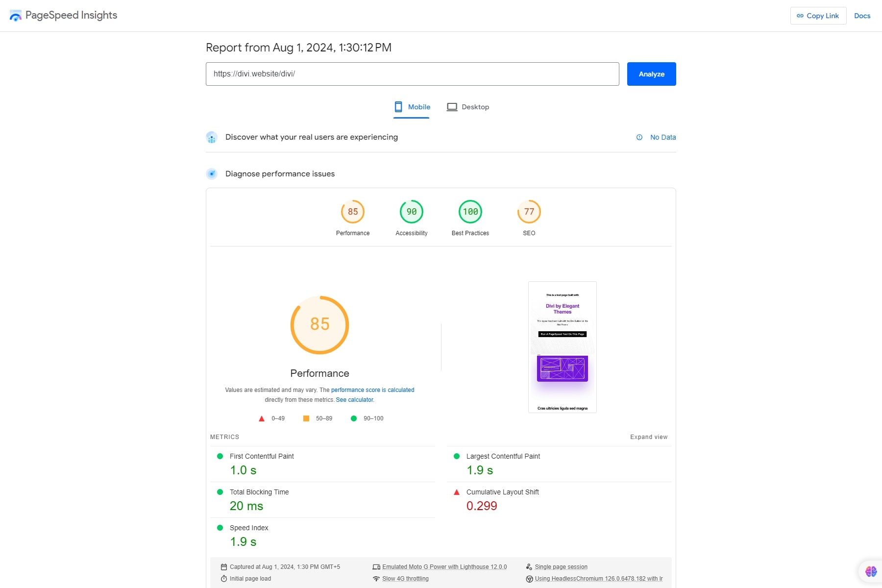
Task: Open the See calculator link
Action: point(355,400)
